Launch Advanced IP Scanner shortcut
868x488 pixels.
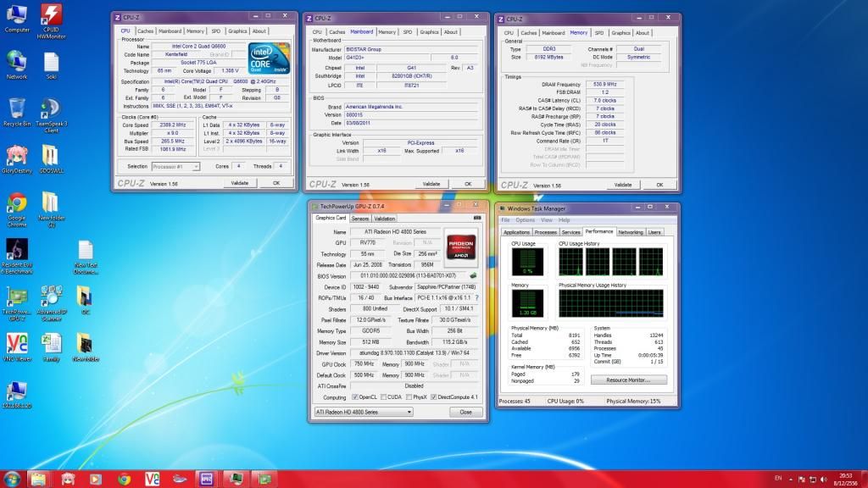coord(51,303)
